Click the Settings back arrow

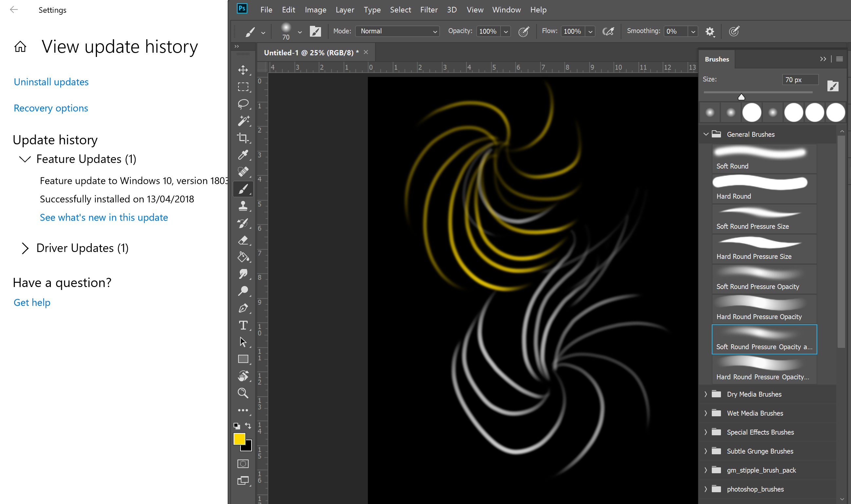14,9
